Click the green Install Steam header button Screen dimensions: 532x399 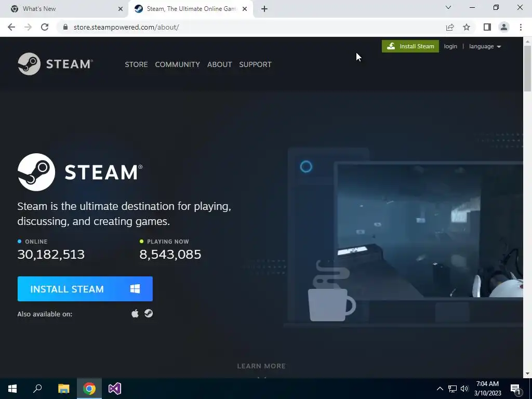coord(410,46)
